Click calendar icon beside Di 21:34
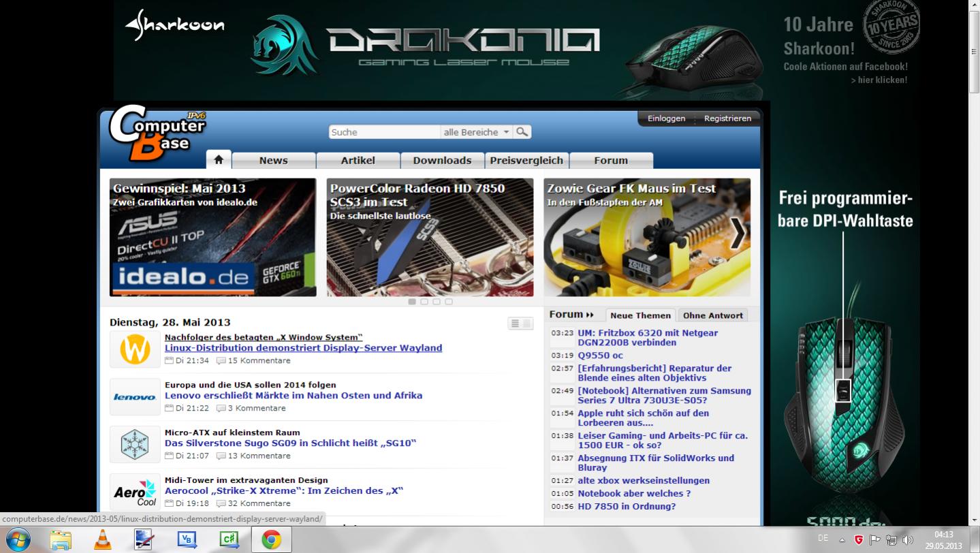980x553 pixels. [x=169, y=361]
